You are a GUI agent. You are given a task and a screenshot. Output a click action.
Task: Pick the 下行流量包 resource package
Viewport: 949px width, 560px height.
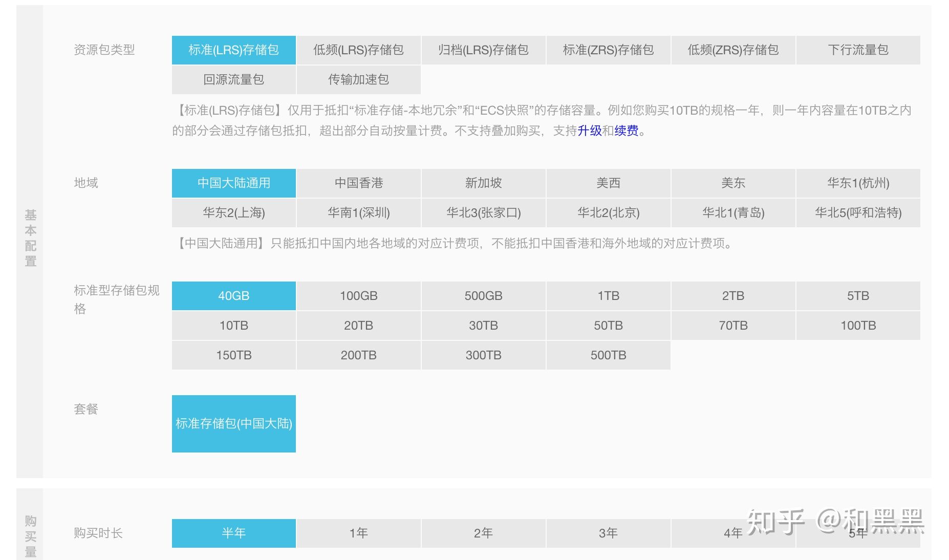(x=858, y=50)
